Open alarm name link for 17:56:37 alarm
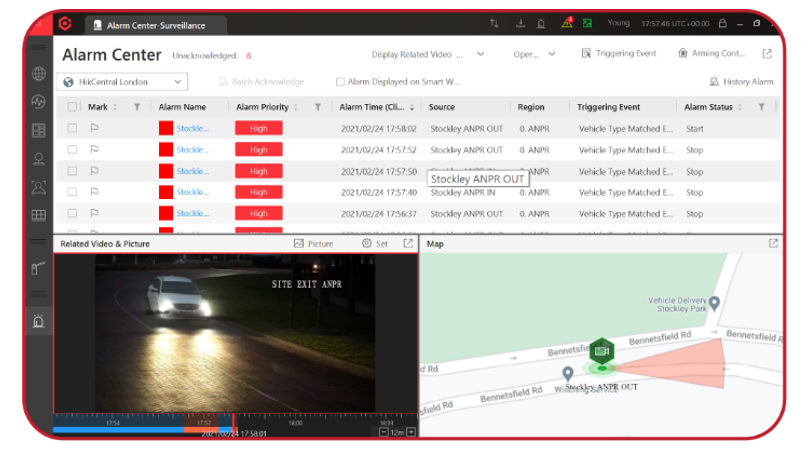Viewport: 808px width, 450px height. [x=192, y=213]
